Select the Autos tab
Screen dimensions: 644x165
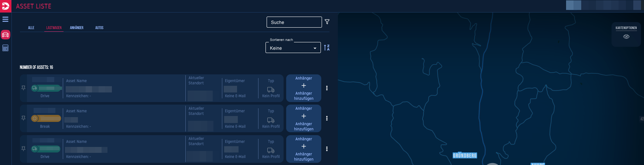[x=99, y=28]
